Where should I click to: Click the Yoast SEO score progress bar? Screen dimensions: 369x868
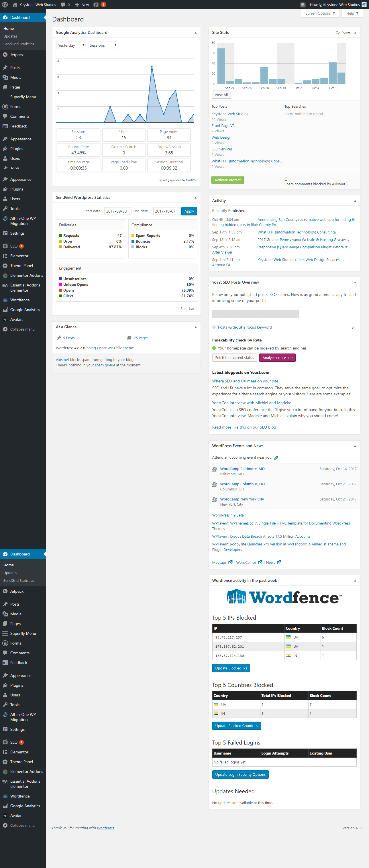(256, 314)
